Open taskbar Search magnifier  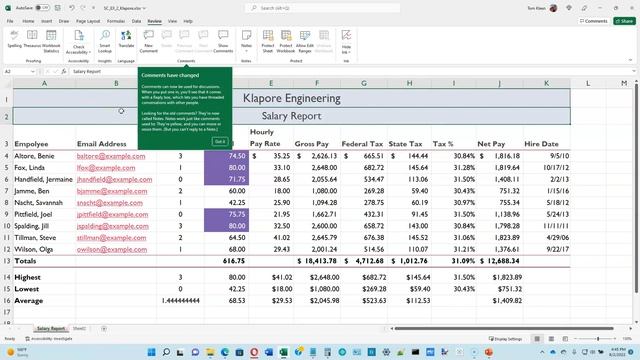coord(166,352)
